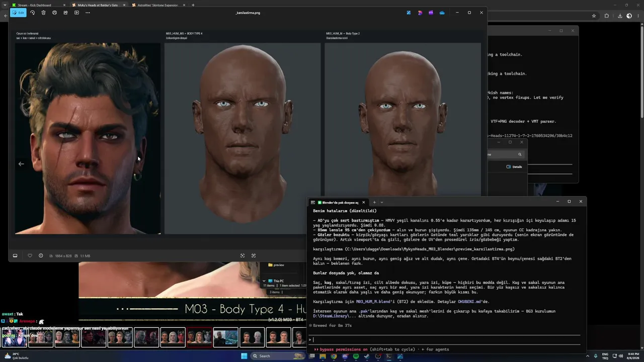Share the image from Photos toolbar
The height and width of the screenshot is (362, 644).
pos(65,13)
